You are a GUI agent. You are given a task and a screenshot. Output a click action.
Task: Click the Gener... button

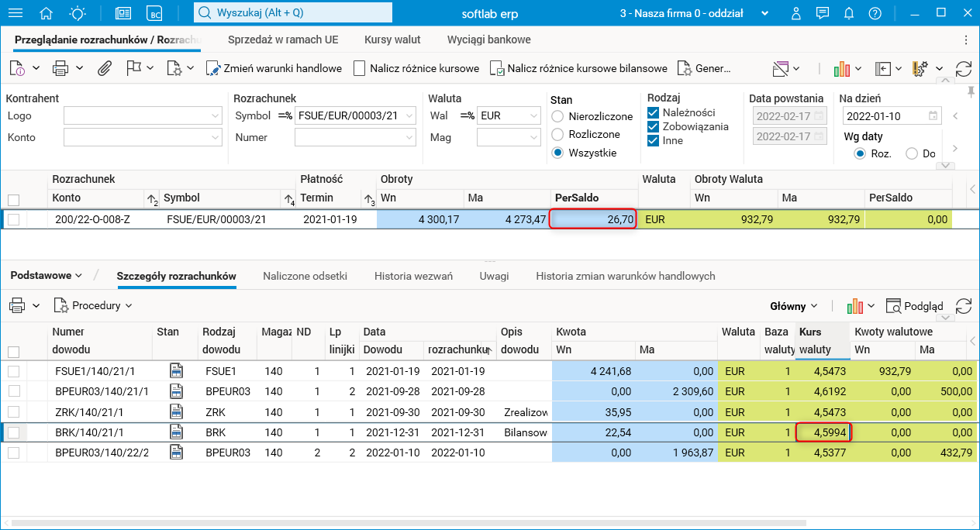703,68
